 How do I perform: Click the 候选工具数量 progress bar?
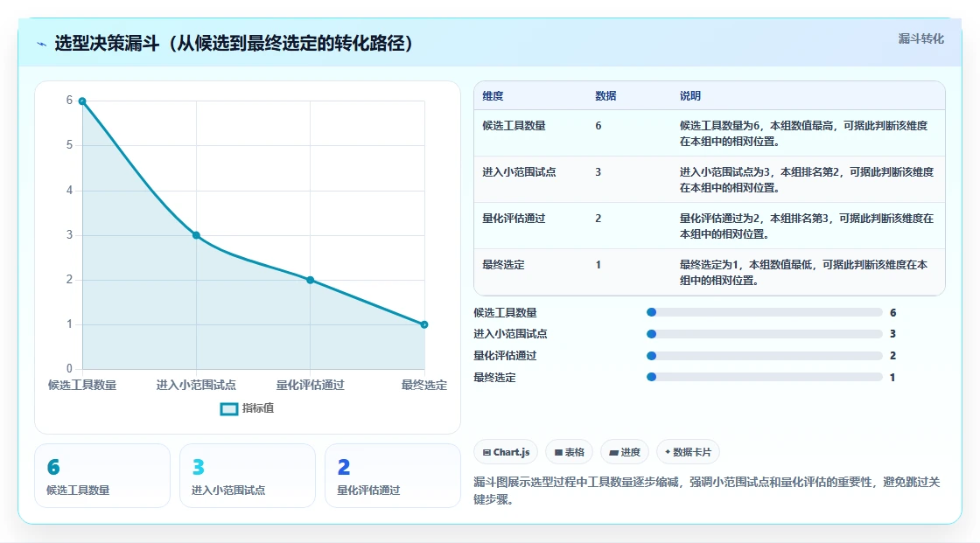765,312
